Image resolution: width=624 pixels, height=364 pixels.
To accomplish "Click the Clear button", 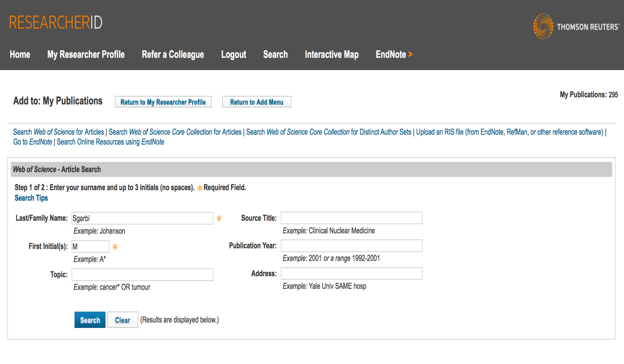I will 123,320.
